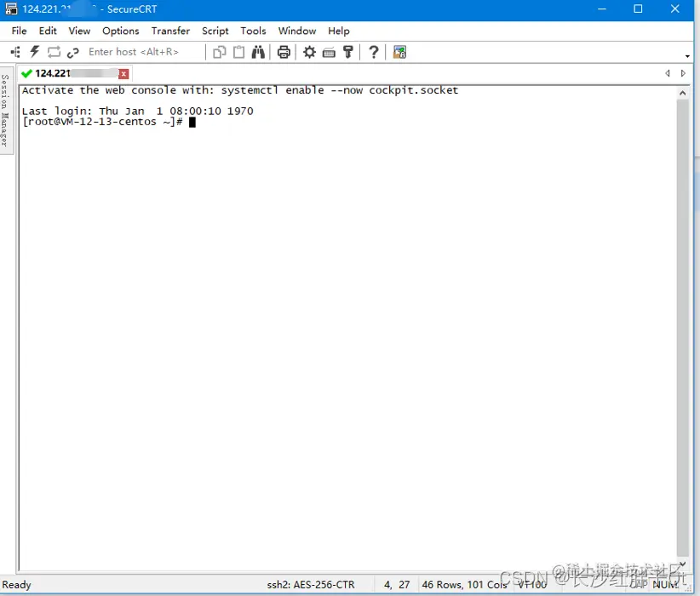This screenshot has width=700, height=596.
Task: Expand the toolbar options dropdown arrow
Action: (x=687, y=56)
